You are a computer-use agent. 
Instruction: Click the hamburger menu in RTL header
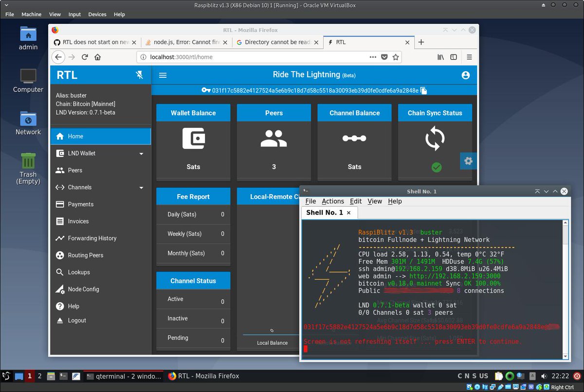tap(163, 75)
